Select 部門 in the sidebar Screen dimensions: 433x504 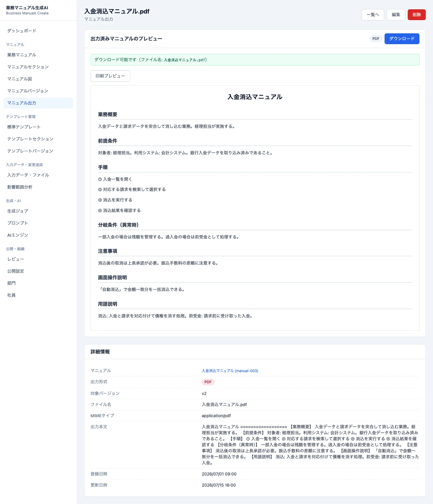click(38, 283)
